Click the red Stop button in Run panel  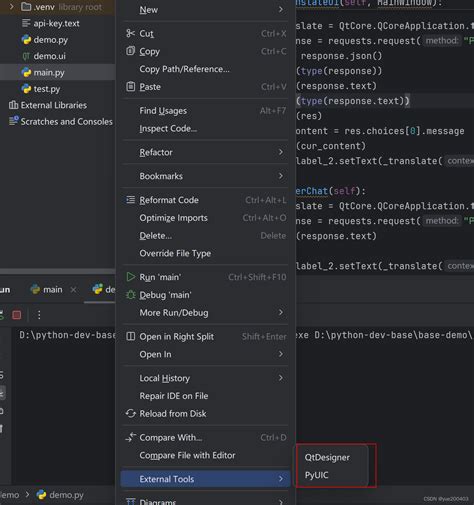(17, 315)
